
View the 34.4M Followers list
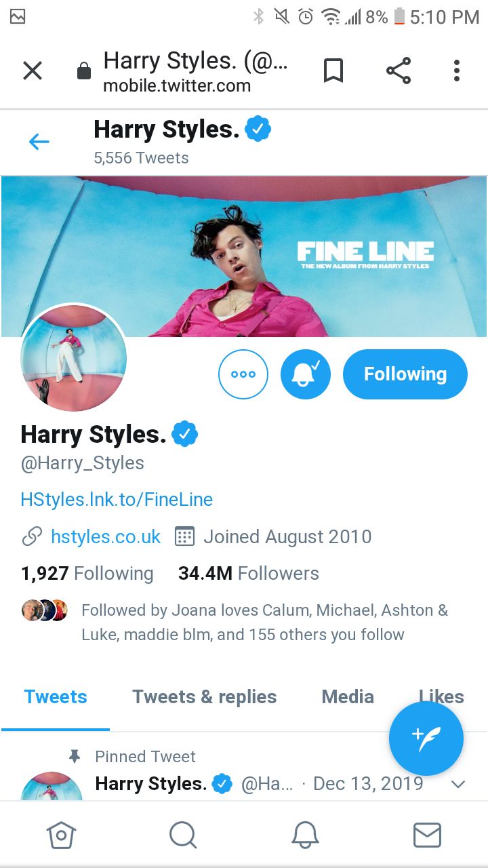pos(249,574)
